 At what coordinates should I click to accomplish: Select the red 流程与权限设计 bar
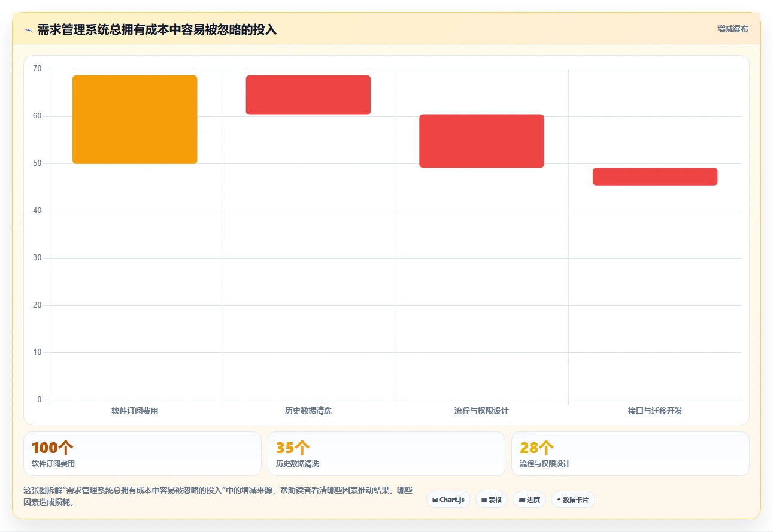[481, 141]
